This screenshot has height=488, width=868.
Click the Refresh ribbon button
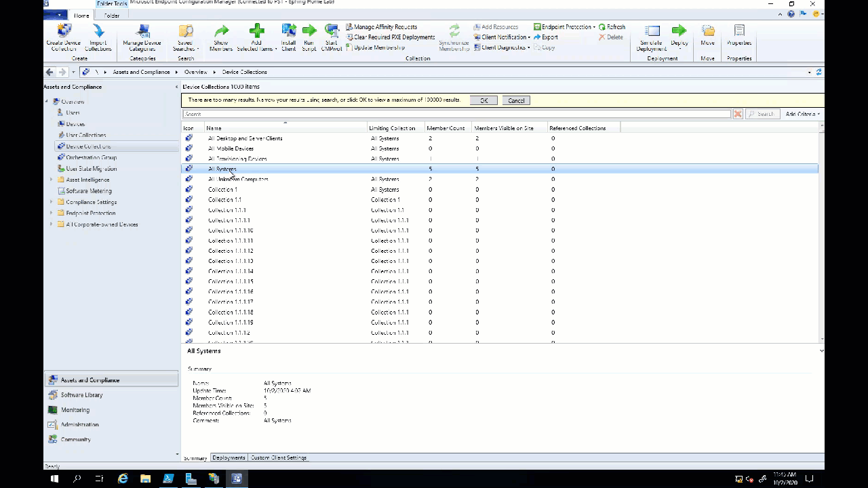point(612,27)
